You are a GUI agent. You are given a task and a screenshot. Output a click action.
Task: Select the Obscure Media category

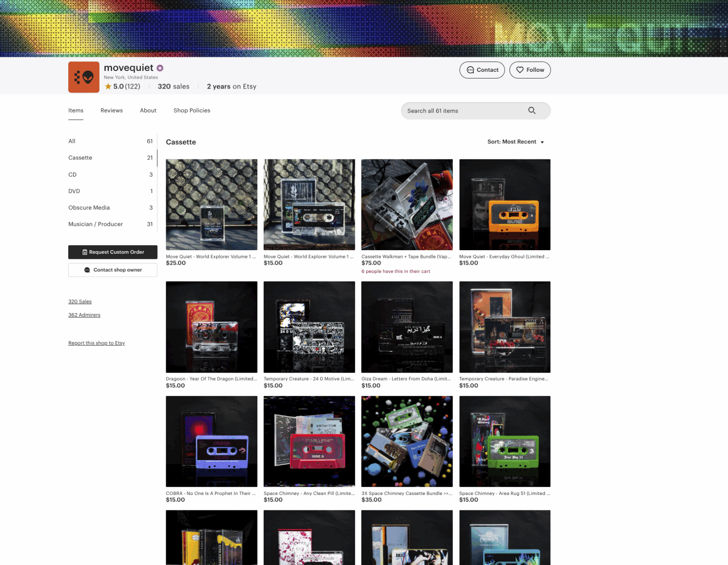[89, 208]
